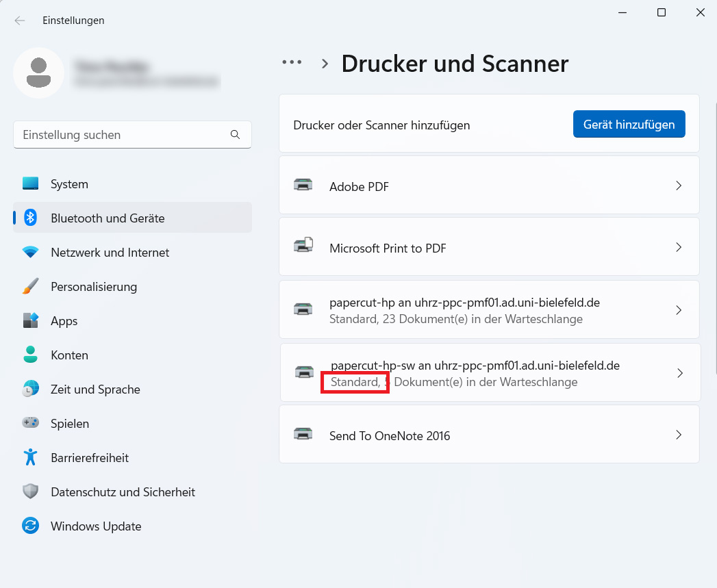Click the paintbrush icon for Personalisierung

pyautogui.click(x=31, y=286)
